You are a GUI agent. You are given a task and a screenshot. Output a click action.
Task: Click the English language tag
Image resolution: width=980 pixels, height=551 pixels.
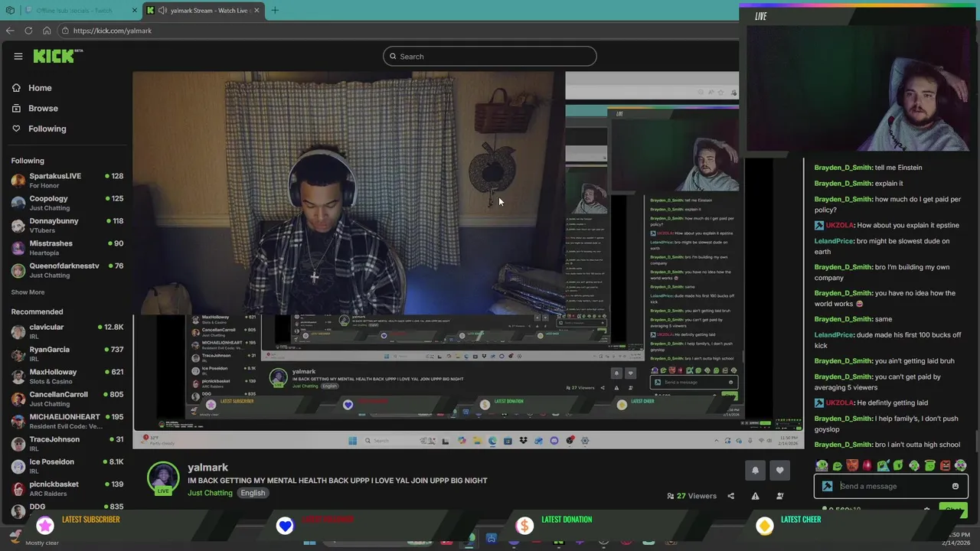pos(253,493)
